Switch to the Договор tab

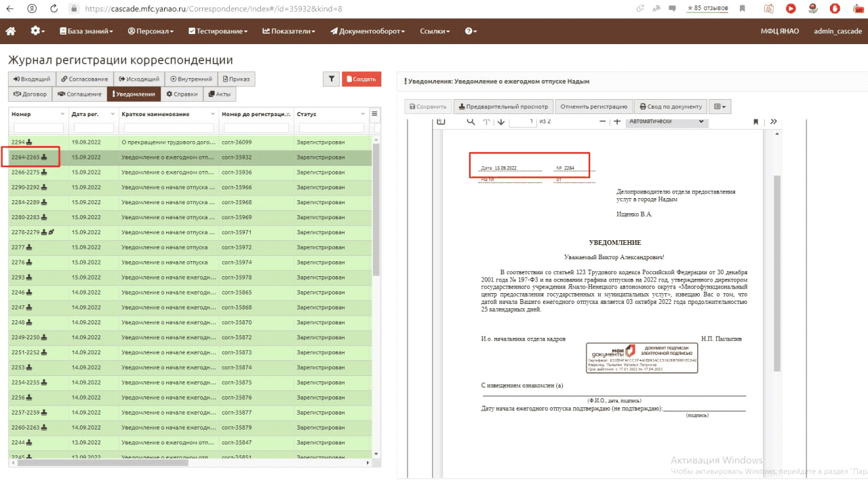(30, 94)
